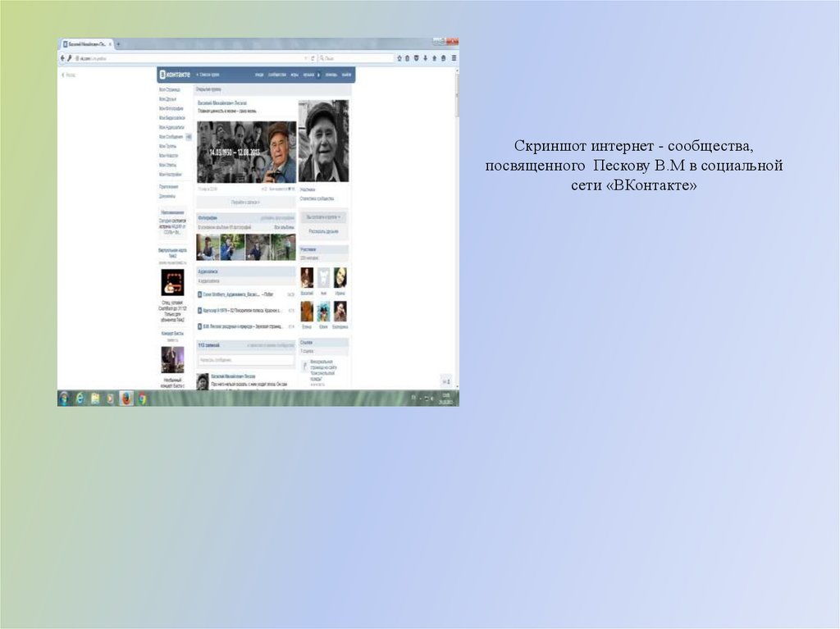Open 'сообщества' in VK top navigation
840x629 pixels.
[277, 75]
